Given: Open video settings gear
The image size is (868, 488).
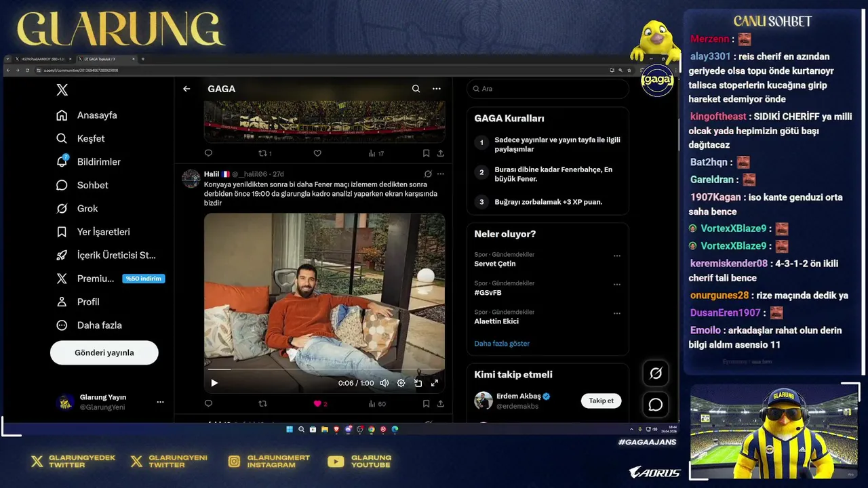Looking at the screenshot, I should point(401,383).
